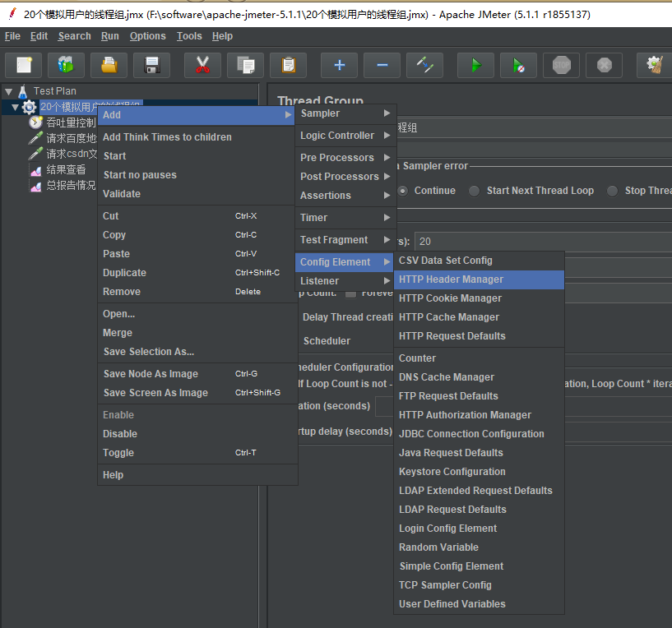
Task: Click the Save floppy disk icon
Action: pos(151,65)
